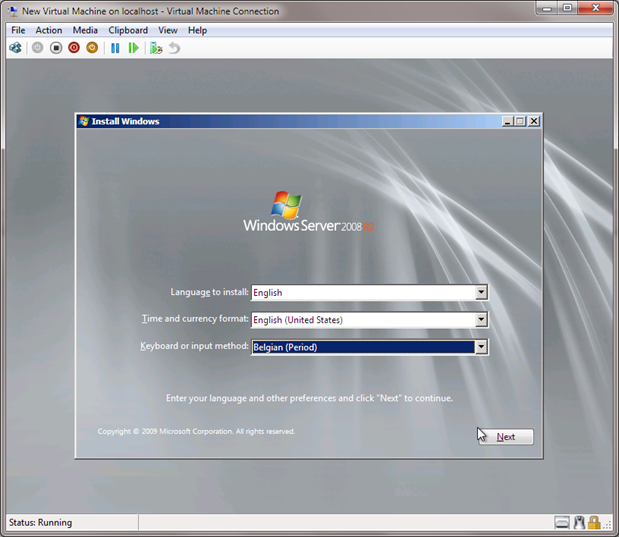Viewport: 619px width, 537px height.
Task: Open the Media menu
Action: pyautogui.click(x=85, y=30)
